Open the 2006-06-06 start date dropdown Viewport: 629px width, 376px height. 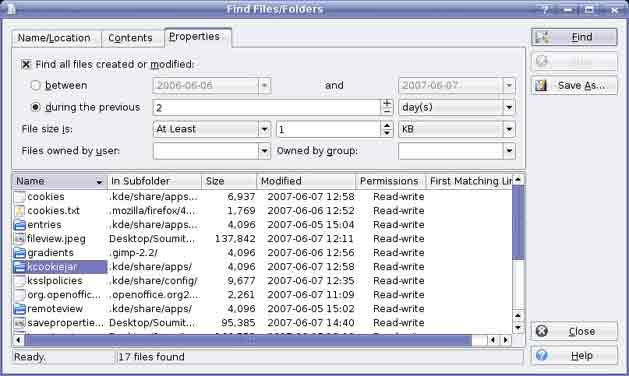[x=264, y=85]
